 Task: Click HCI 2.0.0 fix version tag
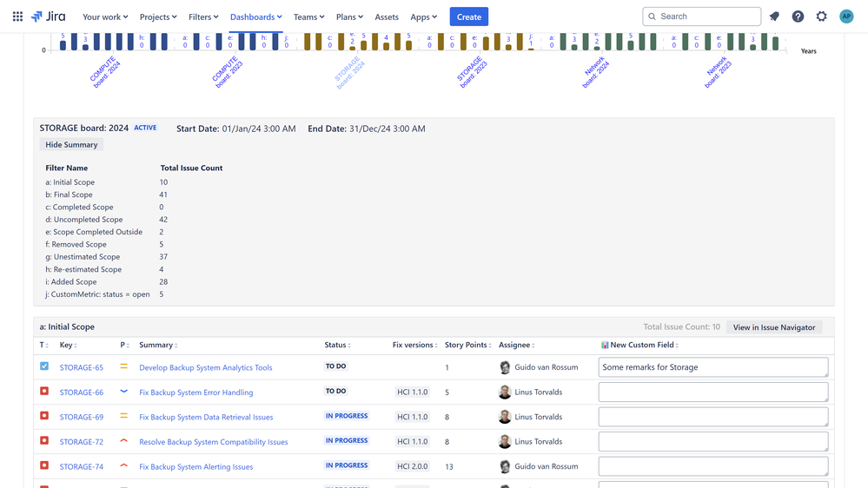click(x=413, y=466)
